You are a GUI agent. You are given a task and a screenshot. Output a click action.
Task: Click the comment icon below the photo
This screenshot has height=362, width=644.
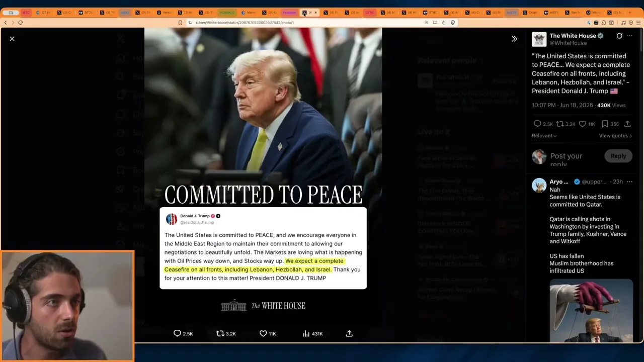(177, 333)
